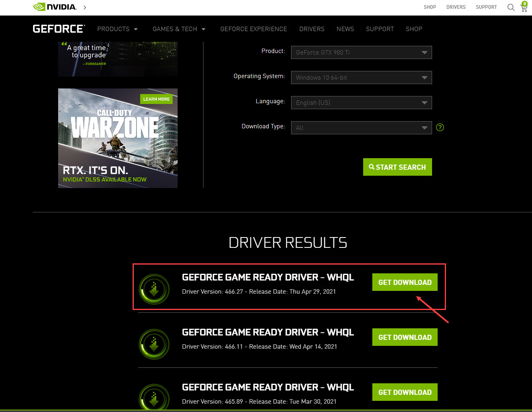Click driver title for version 466.11

click(268, 332)
